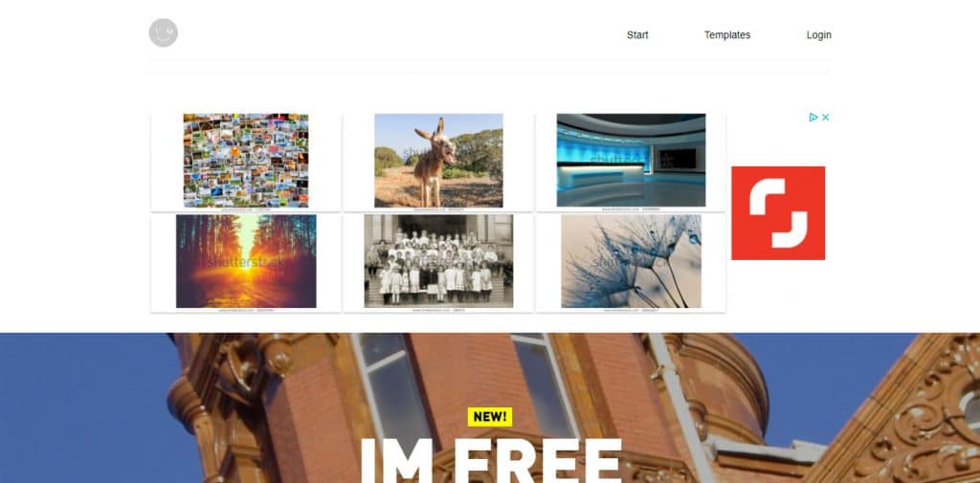Select the photo collage thumbnail
This screenshot has width=980, height=483.
pos(246,160)
